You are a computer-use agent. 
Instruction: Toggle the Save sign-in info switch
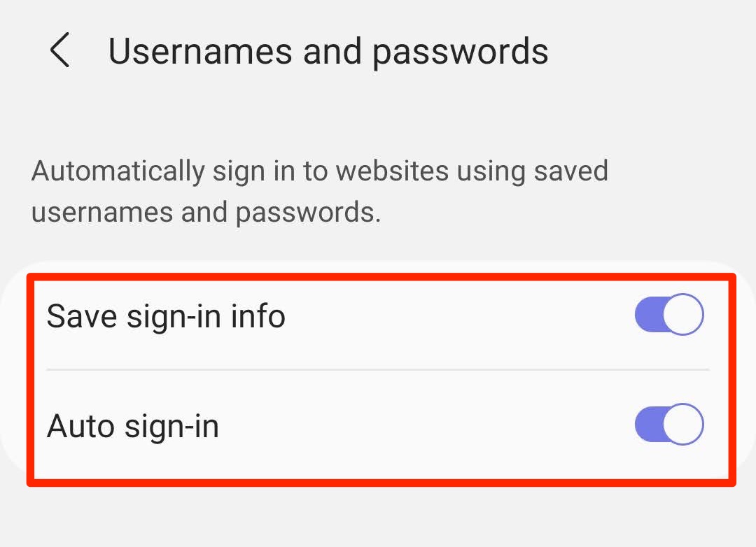(668, 316)
